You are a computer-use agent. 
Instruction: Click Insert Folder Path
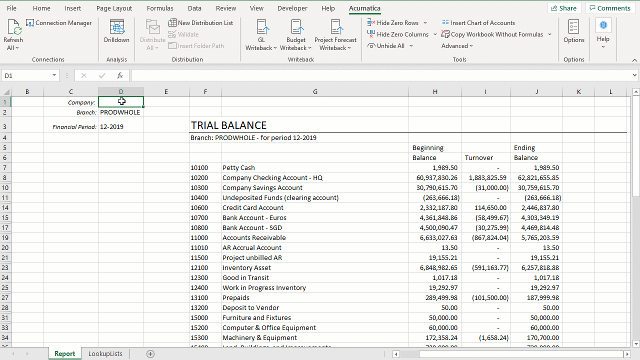click(196, 46)
